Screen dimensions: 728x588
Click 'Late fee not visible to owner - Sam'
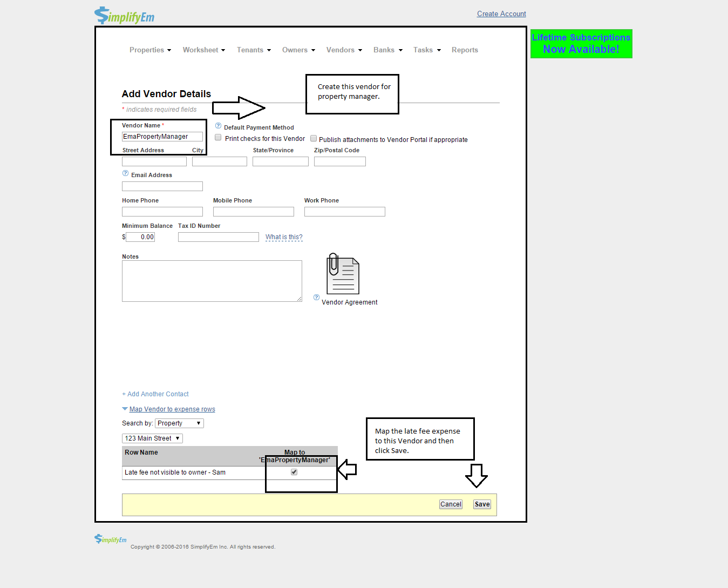coord(175,472)
